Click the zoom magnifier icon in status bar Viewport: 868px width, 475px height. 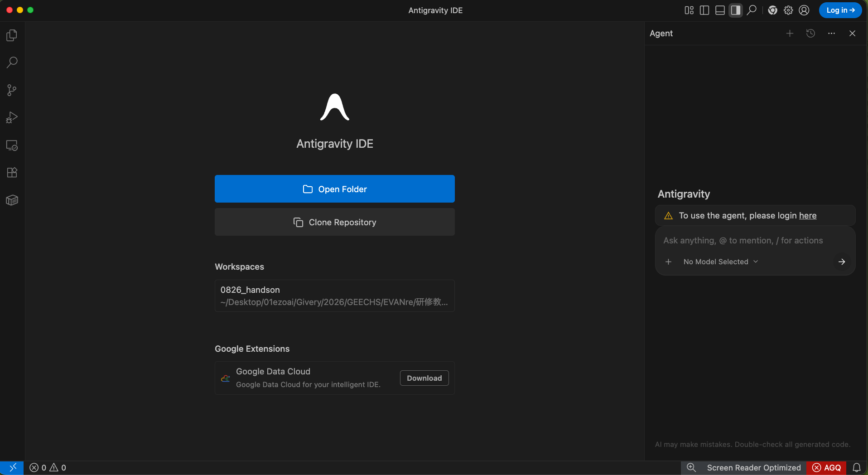point(691,468)
